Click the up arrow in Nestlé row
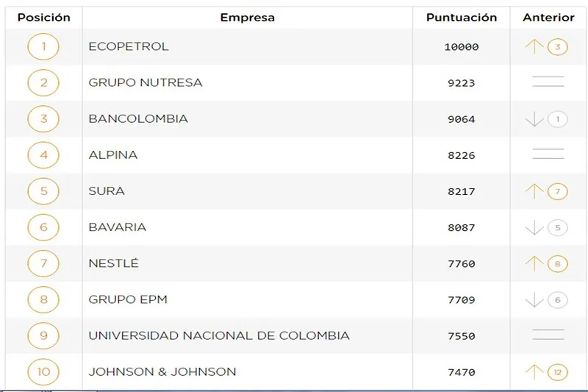This screenshot has width=588, height=392. tap(534, 263)
